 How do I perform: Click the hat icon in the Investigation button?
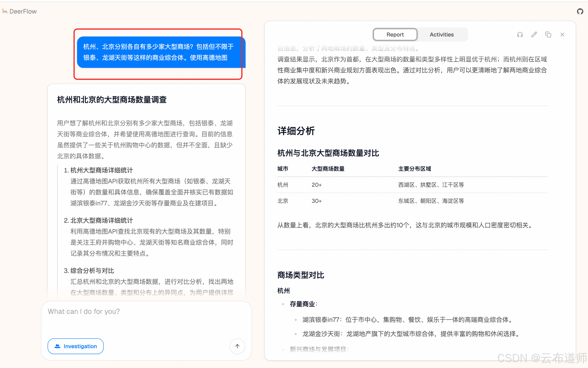tap(57, 346)
